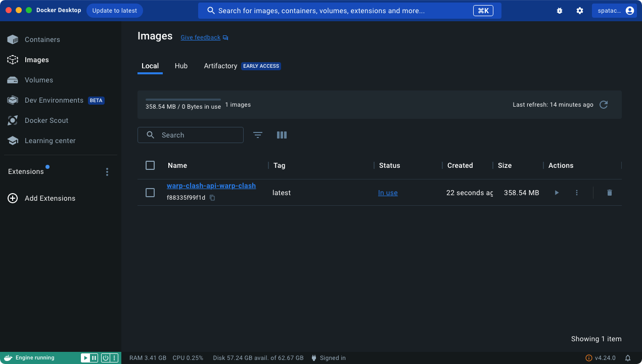Click the 'Disk 57.24 GB avail.' status entry
Viewport: 642px width, 364px height.
(x=258, y=358)
